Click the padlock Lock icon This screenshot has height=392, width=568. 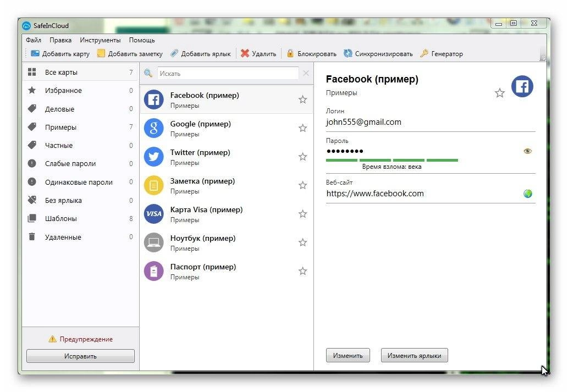click(290, 53)
